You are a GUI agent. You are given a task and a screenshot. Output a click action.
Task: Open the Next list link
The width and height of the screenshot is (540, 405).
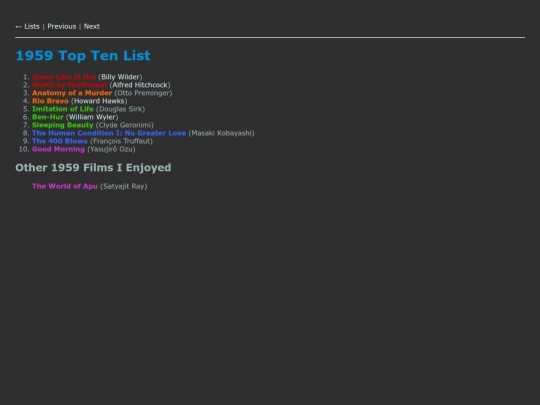coord(92,27)
